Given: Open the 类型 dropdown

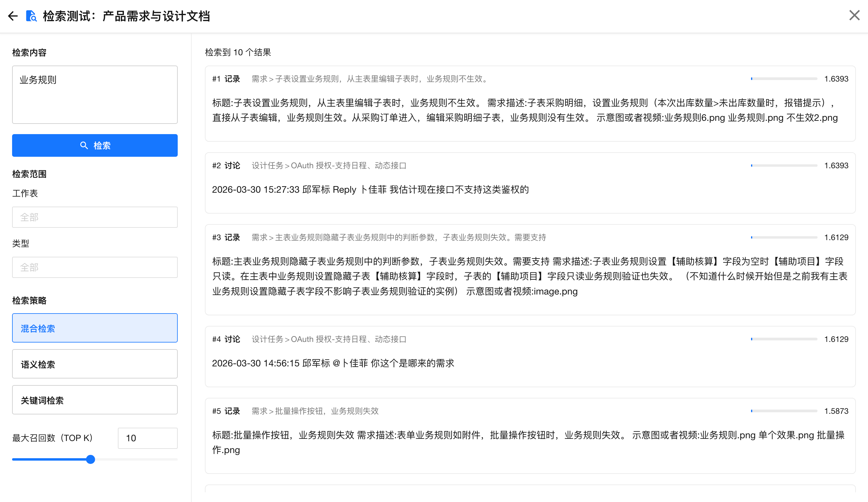Looking at the screenshot, I should point(95,267).
